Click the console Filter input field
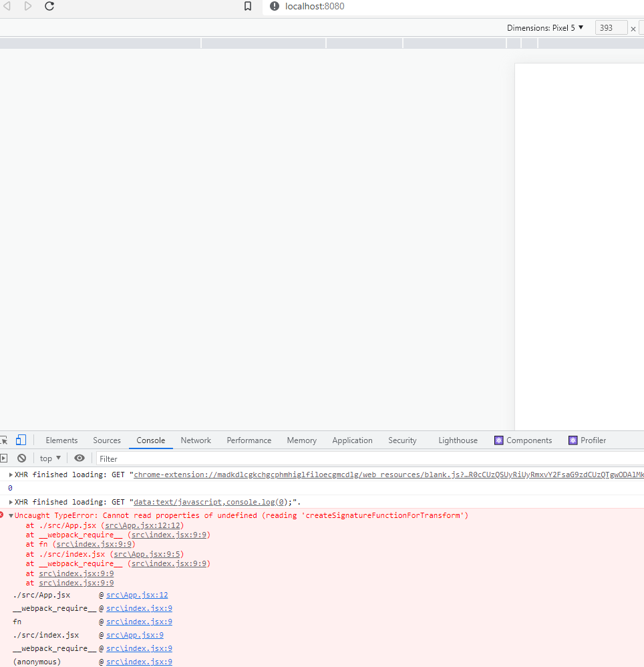This screenshot has height=667, width=644. (134, 458)
